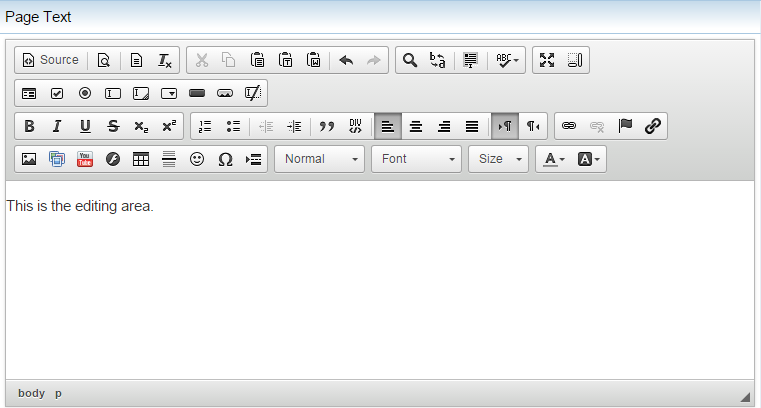This screenshot has width=761, height=408.
Task: Toggle bold formatting
Action: pyautogui.click(x=29, y=126)
